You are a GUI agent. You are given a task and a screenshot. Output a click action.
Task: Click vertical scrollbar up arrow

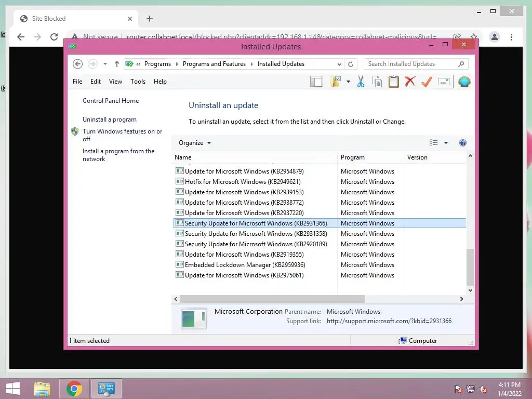click(x=470, y=156)
